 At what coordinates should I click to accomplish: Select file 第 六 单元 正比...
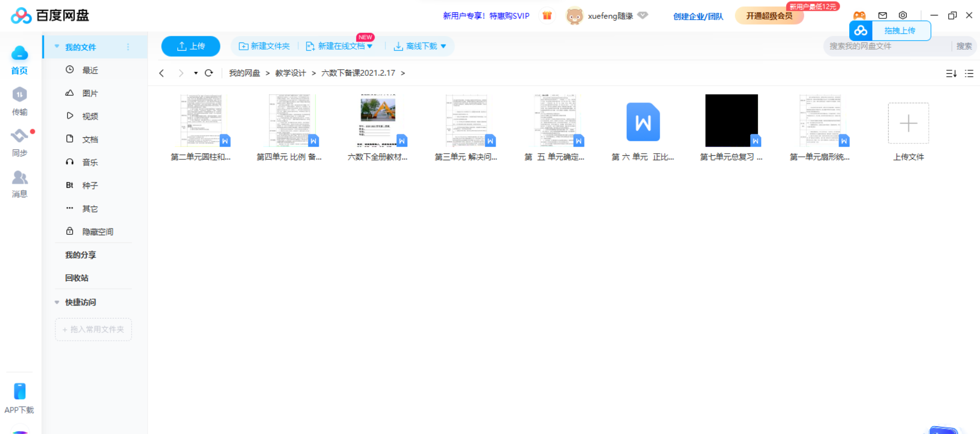click(643, 128)
